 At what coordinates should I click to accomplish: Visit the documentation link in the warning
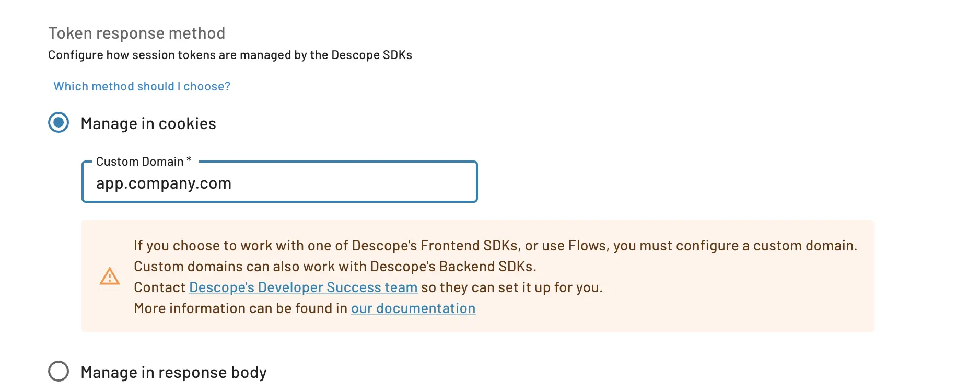coord(413,308)
